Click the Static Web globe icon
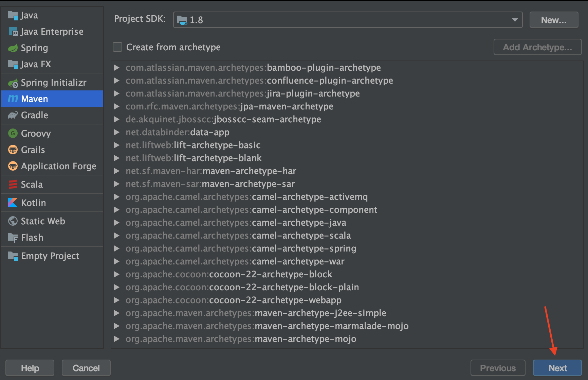The height and width of the screenshot is (380, 588). [x=13, y=221]
